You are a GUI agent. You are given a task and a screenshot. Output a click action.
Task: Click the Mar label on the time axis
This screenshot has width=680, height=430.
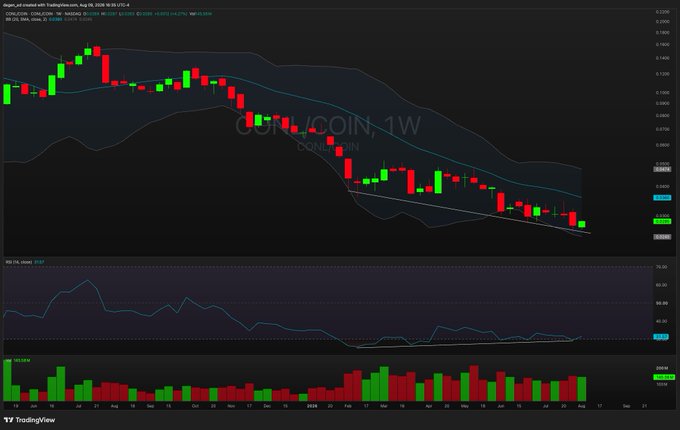coord(384,406)
